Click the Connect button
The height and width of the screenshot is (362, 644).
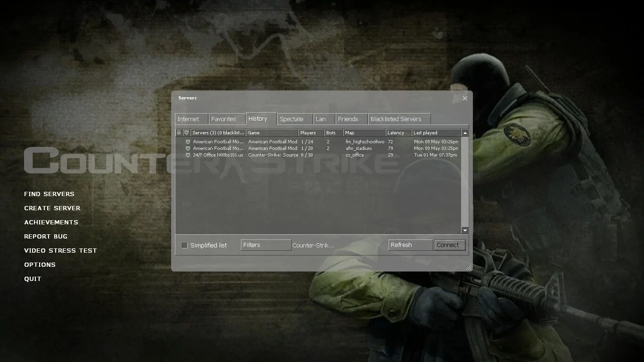point(450,245)
